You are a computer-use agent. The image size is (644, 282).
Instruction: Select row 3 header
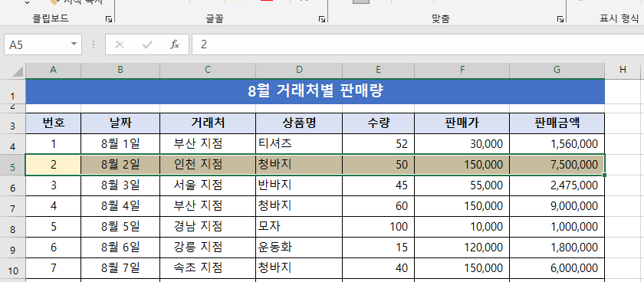click(12, 123)
